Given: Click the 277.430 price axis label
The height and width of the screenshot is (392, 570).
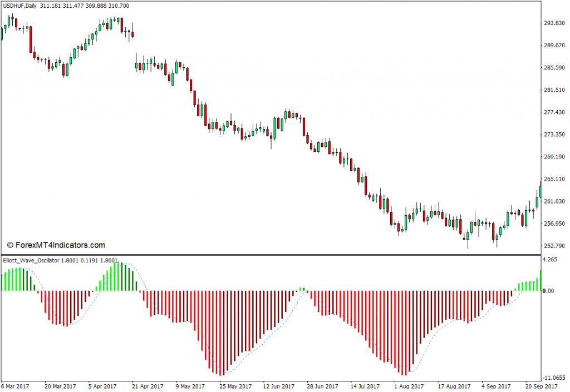Looking at the screenshot, I should coord(554,112).
